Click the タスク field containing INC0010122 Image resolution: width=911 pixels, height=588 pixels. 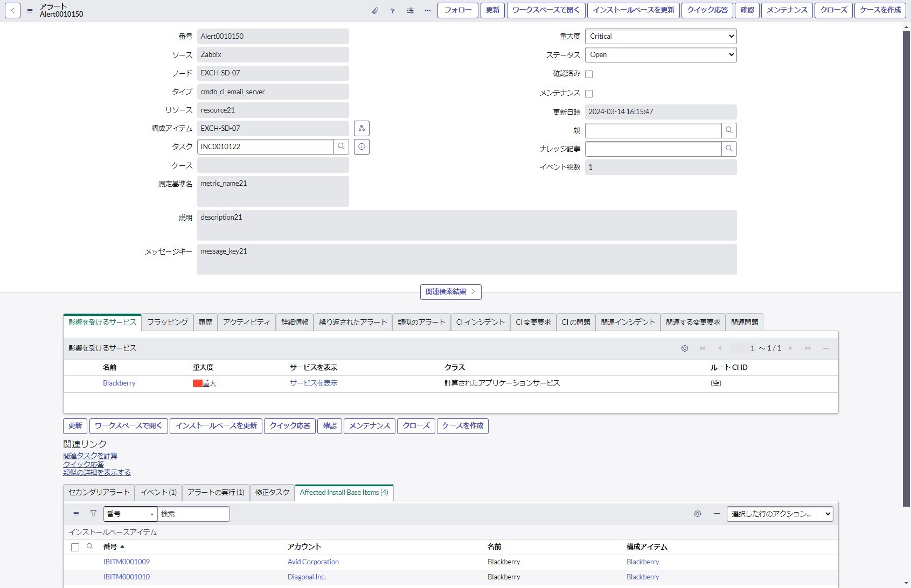(265, 146)
